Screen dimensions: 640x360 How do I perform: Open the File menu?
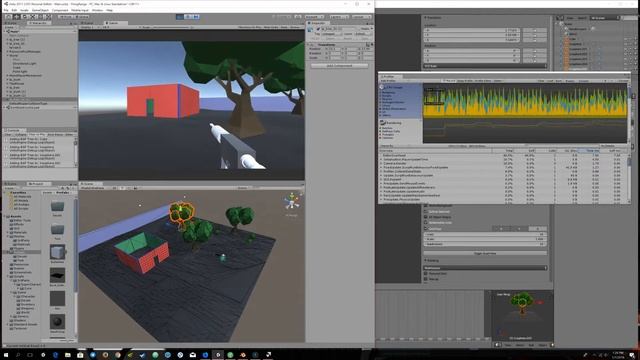(6, 10)
